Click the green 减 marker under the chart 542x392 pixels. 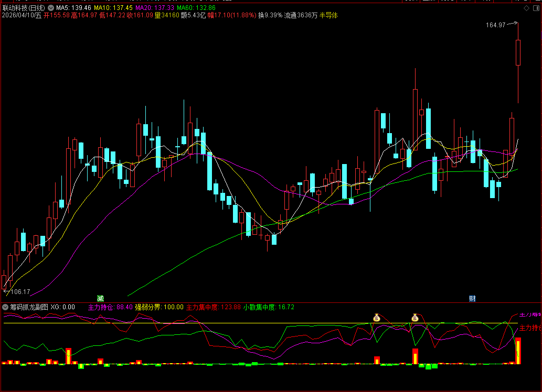point(100,298)
